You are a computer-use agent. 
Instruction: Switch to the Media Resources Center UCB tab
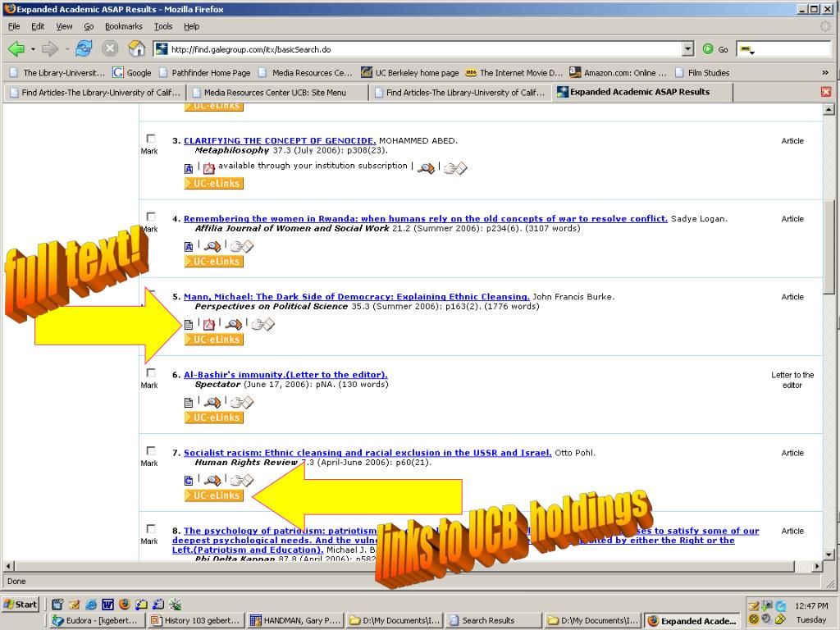coord(277,93)
